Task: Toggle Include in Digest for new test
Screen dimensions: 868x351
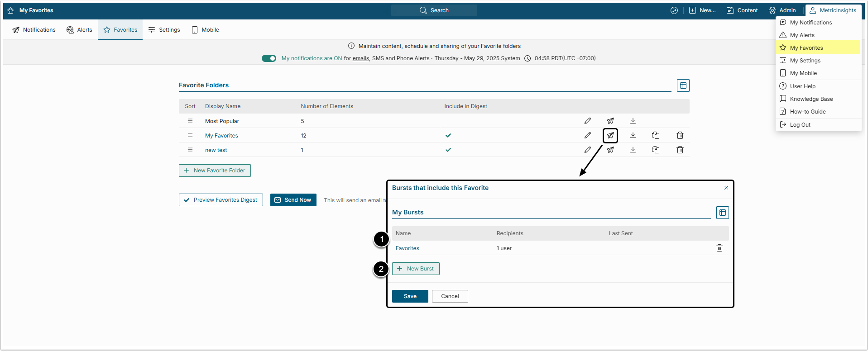Action: [448, 150]
